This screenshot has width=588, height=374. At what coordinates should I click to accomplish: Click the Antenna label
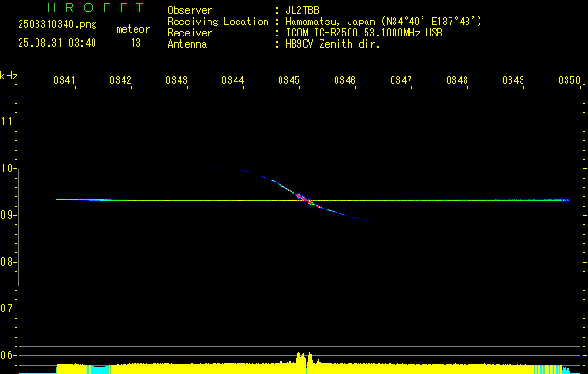coord(187,44)
